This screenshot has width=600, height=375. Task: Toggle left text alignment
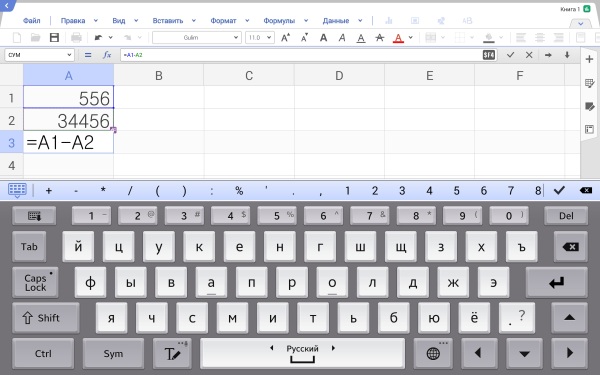coord(521,38)
